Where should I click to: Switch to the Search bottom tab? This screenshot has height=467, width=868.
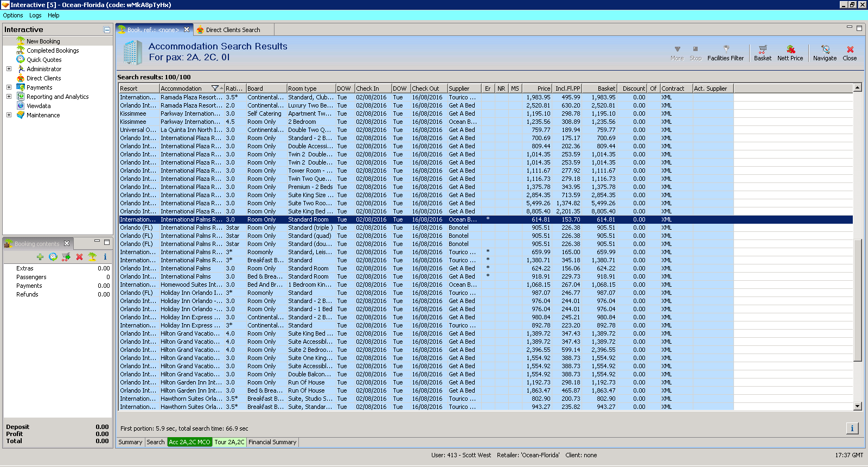pyautogui.click(x=156, y=443)
